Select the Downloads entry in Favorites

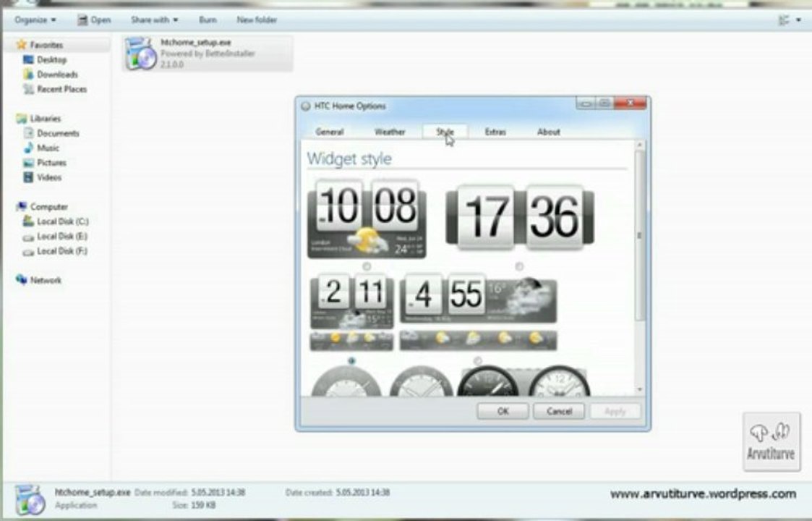[57, 74]
